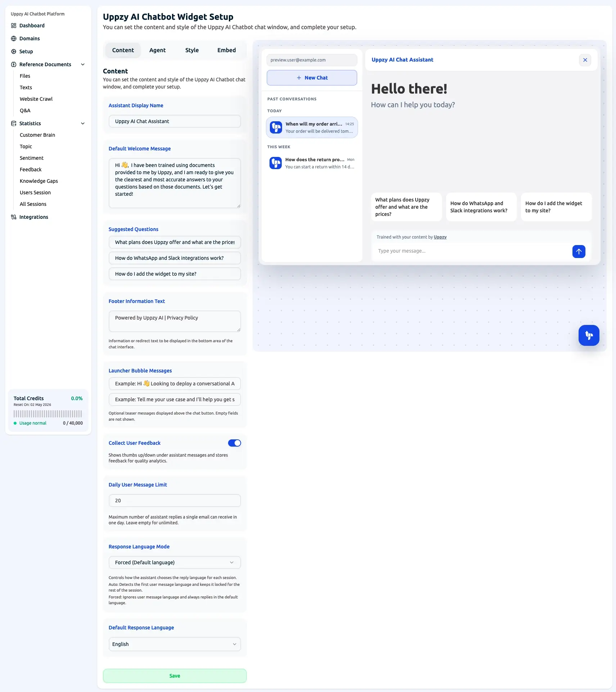Viewport: 616px width, 692px height.
Task: Open the 'When will my order' conversation
Action: pos(312,127)
